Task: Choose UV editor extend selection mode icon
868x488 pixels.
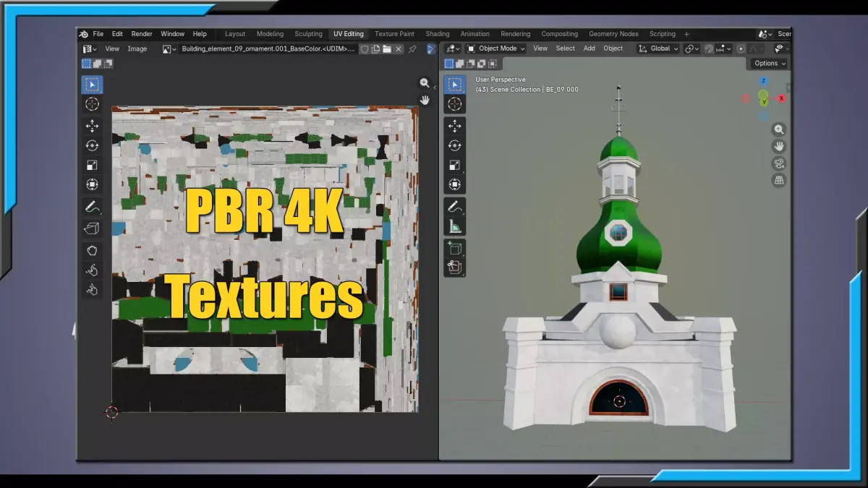Action: point(98,64)
